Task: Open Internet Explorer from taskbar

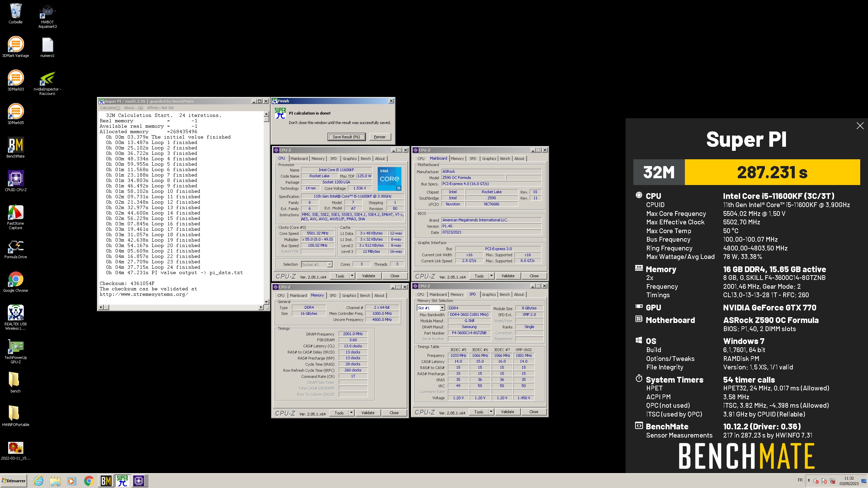Action: click(39, 481)
